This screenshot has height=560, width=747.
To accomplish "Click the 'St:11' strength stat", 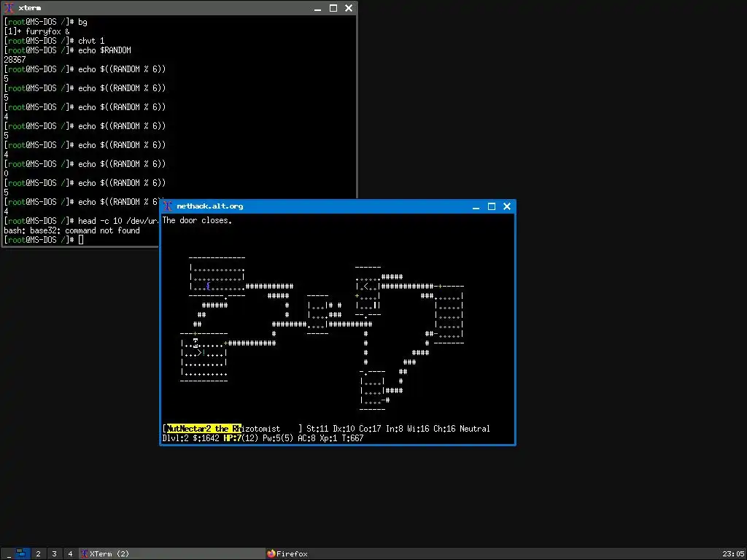I will click(x=317, y=429).
